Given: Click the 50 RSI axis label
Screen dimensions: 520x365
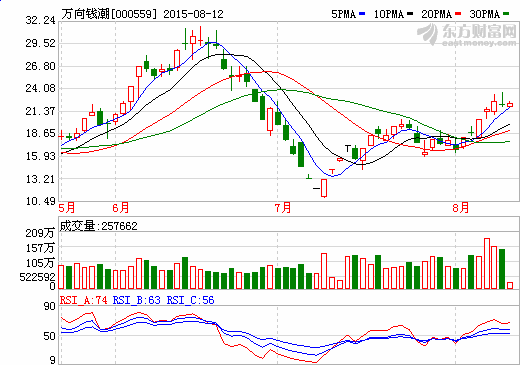Looking at the screenshot, I should 50,336.
